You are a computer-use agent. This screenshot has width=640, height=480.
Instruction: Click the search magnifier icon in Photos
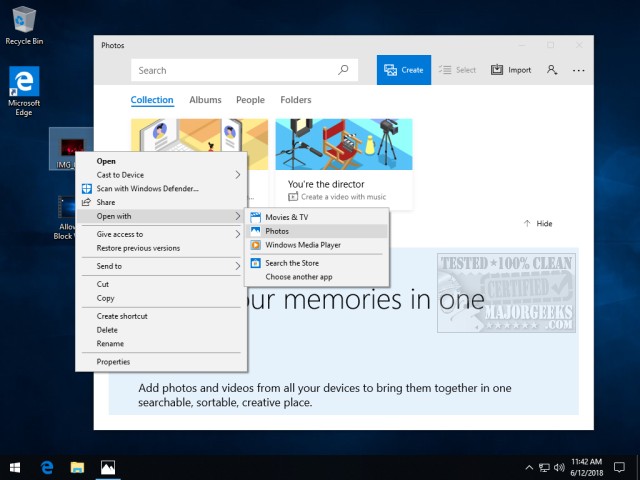click(343, 70)
